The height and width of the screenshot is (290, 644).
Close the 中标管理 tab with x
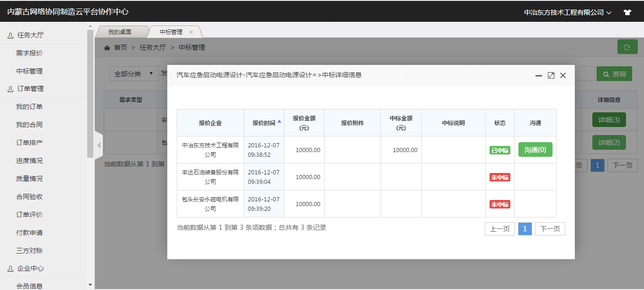191,32
